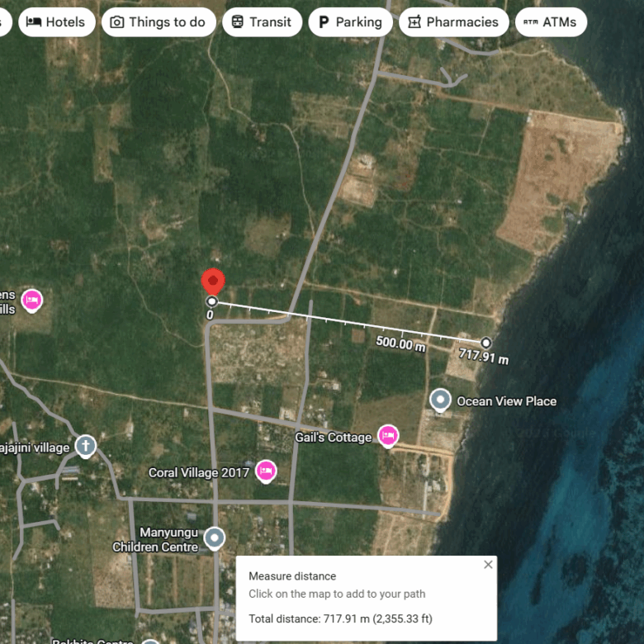Select the measurement end point at 717.91 m

(x=485, y=343)
